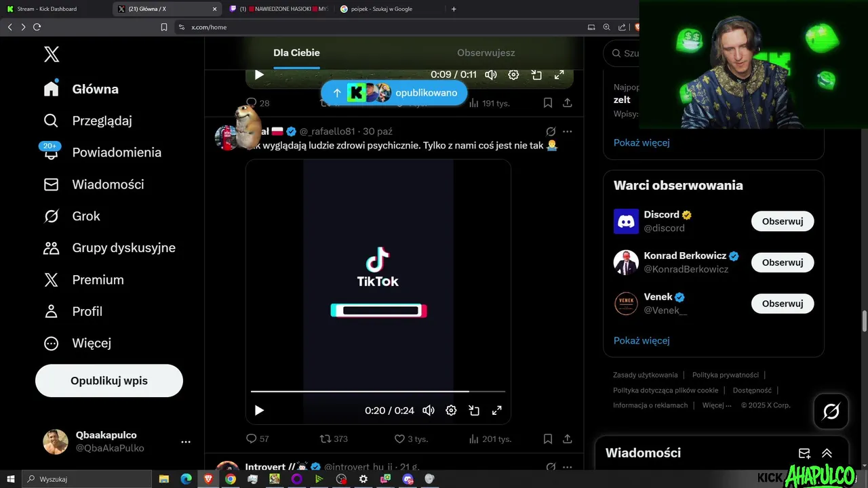
Task: Bookmark the rafaello81 post
Action: point(547,439)
